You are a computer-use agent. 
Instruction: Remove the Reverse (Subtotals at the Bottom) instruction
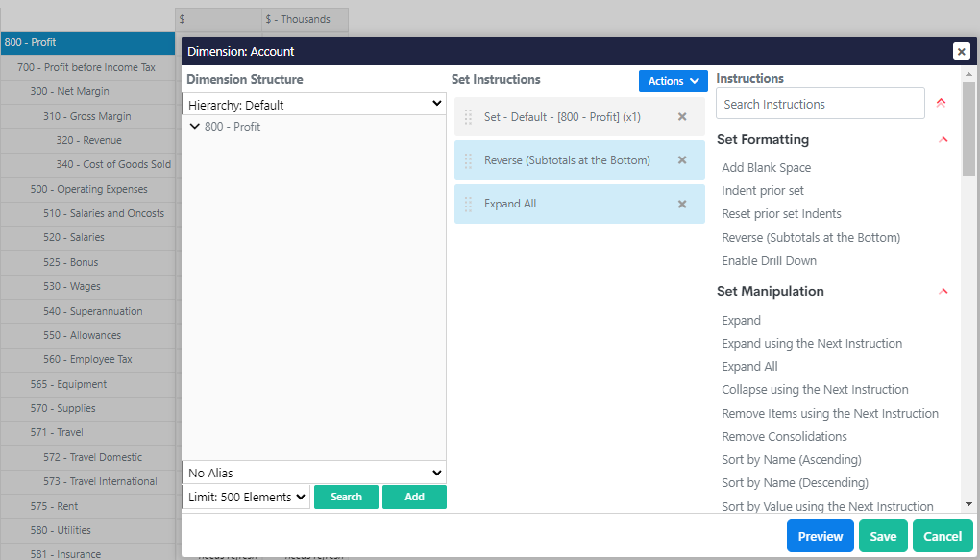(682, 160)
